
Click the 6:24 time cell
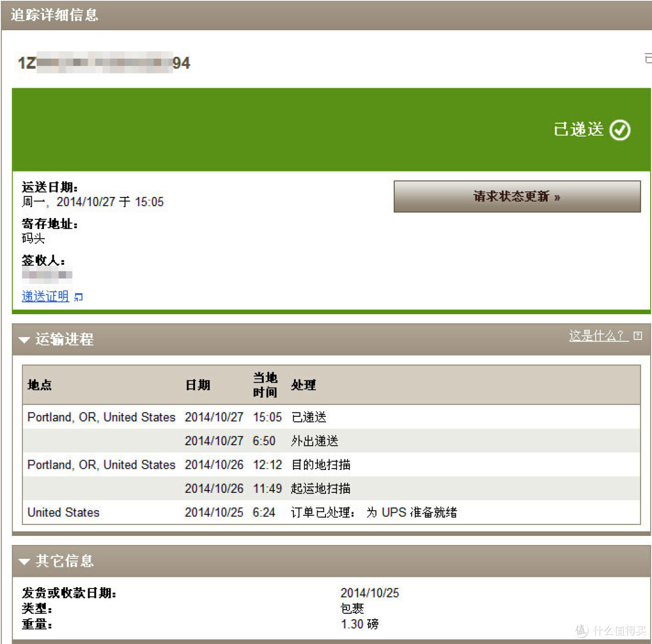264,512
